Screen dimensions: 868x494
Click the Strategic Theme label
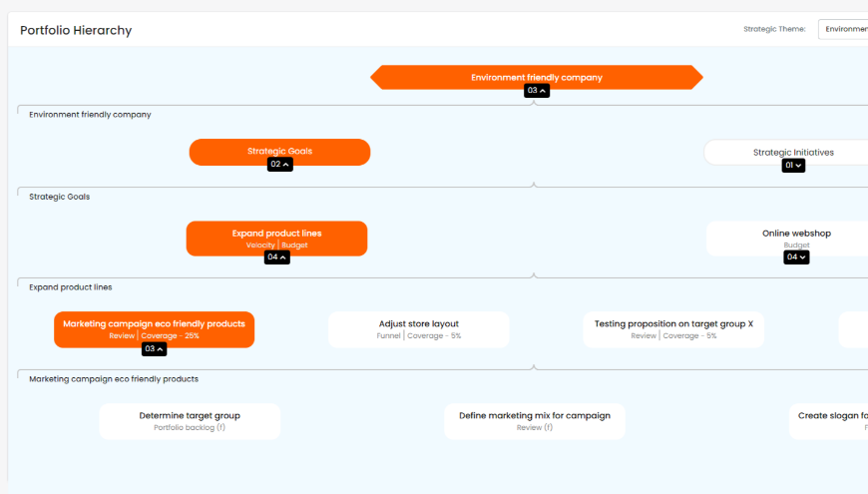(774, 29)
